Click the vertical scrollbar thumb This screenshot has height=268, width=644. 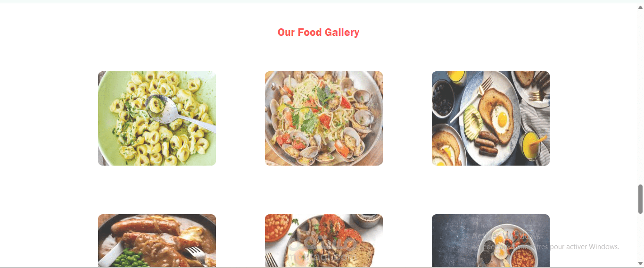(x=640, y=199)
